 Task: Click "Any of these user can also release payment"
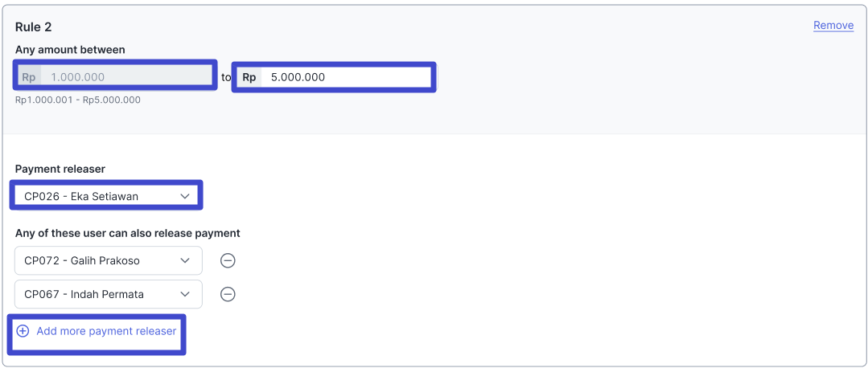point(127,233)
